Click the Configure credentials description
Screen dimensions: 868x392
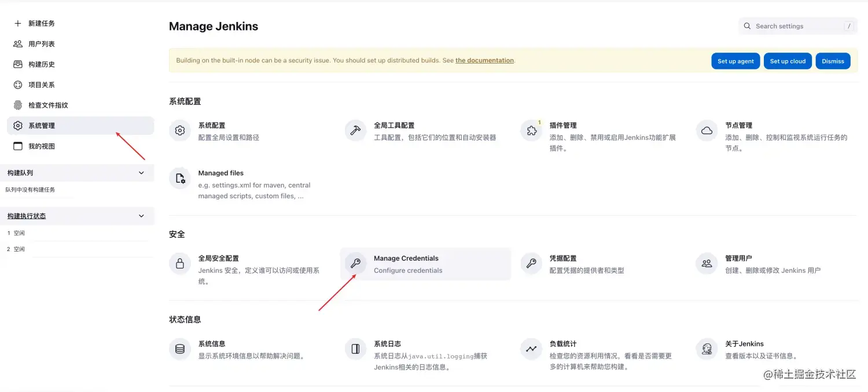408,271
